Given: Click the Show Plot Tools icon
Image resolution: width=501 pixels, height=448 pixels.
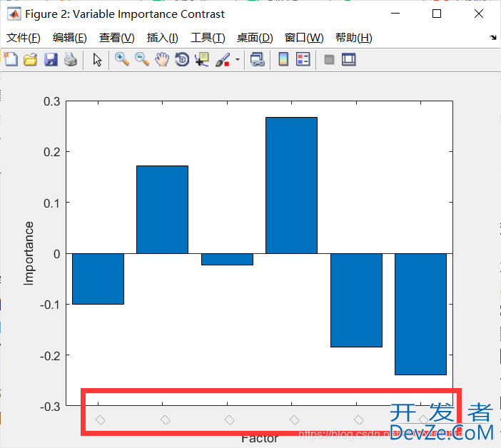Looking at the screenshot, I should [348, 60].
